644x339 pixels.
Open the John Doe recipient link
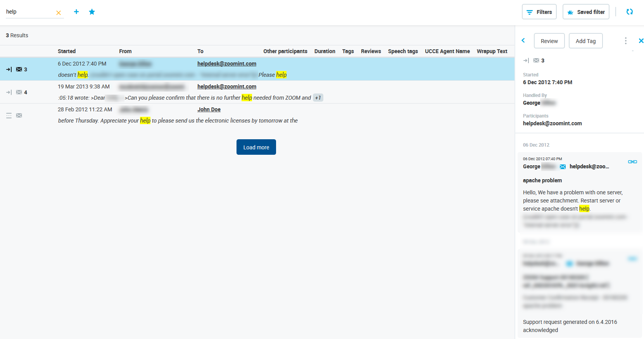(209, 109)
